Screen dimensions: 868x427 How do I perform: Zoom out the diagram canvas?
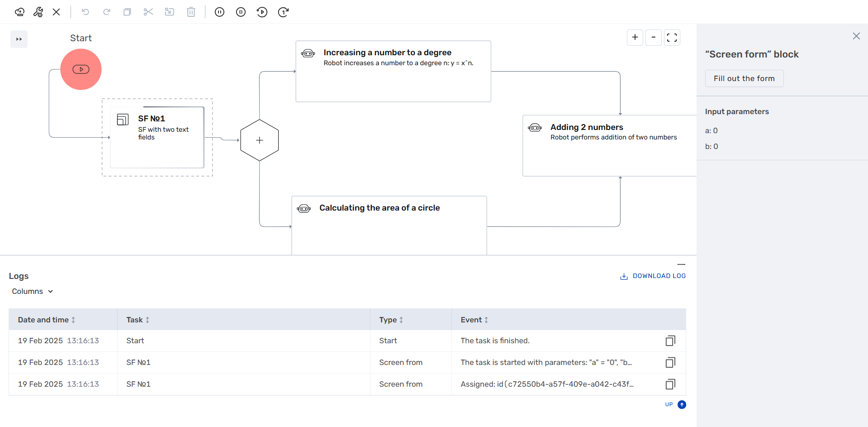[x=654, y=38]
